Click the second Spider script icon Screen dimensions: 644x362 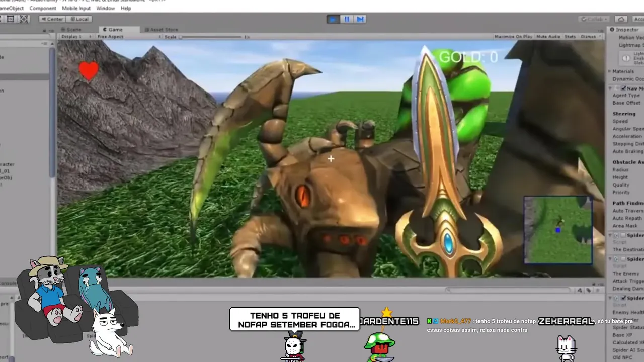pyautogui.click(x=617, y=259)
